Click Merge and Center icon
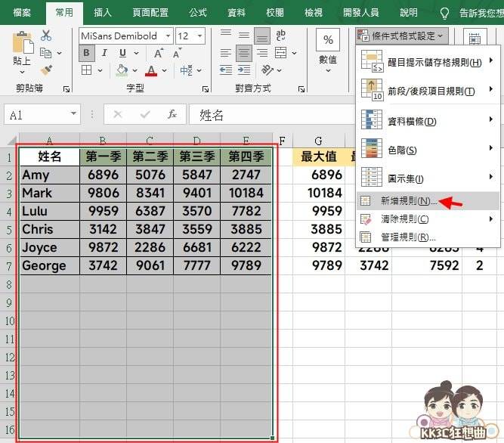504x443 pixels. (x=280, y=53)
